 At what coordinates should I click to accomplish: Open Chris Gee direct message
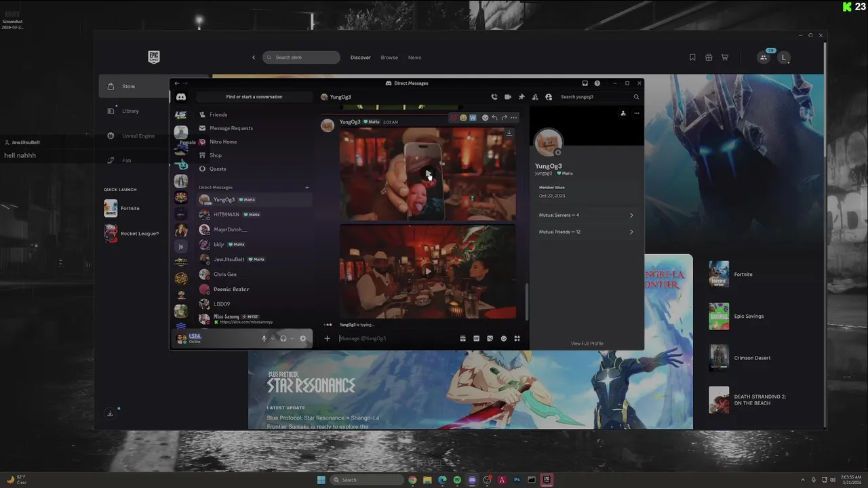pyautogui.click(x=254, y=274)
